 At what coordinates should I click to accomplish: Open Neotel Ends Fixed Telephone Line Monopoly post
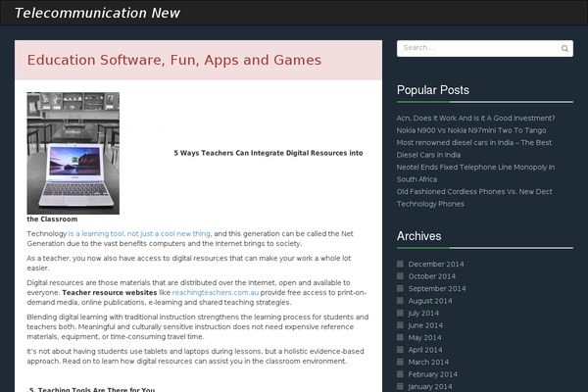pos(475,173)
